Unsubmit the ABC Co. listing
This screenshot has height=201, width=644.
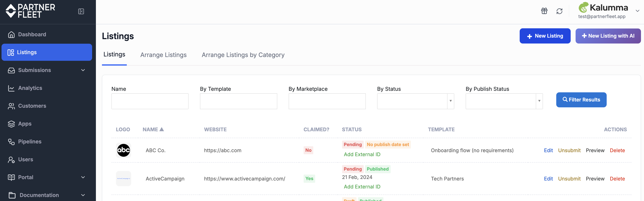coord(569,150)
